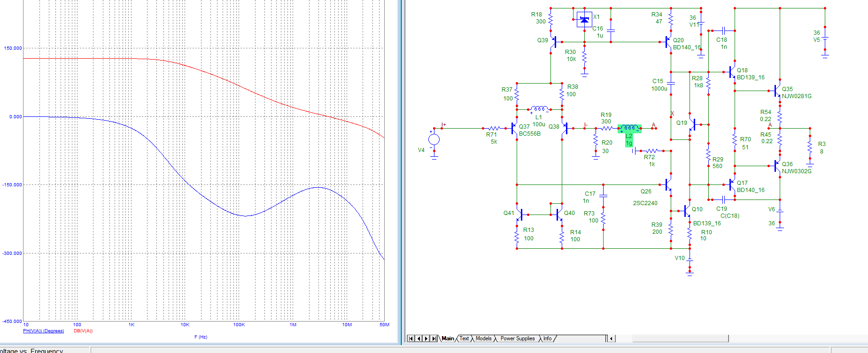Click the R72 resistor name label
Viewport: 868px width, 353px height.
tap(649, 157)
